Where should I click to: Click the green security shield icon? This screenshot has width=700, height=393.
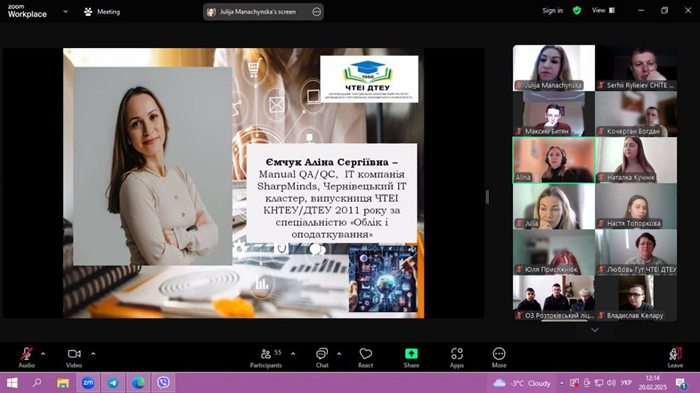(577, 11)
